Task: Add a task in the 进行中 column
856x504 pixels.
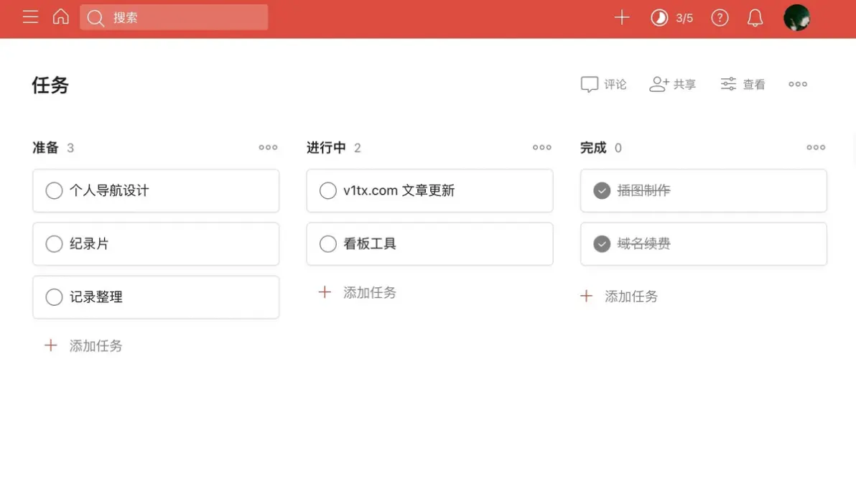Action: 358,293
